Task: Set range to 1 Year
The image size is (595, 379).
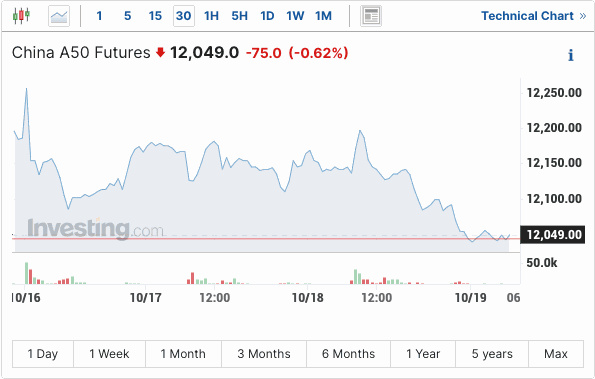Action: pos(423,354)
